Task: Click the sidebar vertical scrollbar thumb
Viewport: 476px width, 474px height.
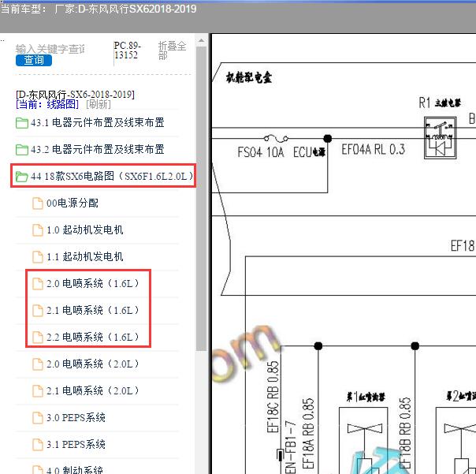Action: point(201,199)
